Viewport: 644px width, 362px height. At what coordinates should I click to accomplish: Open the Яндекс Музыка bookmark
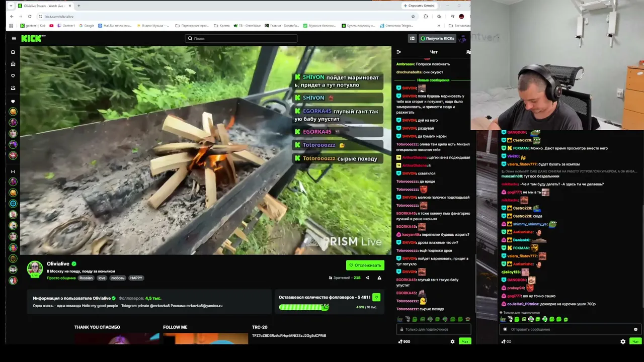click(x=154, y=26)
